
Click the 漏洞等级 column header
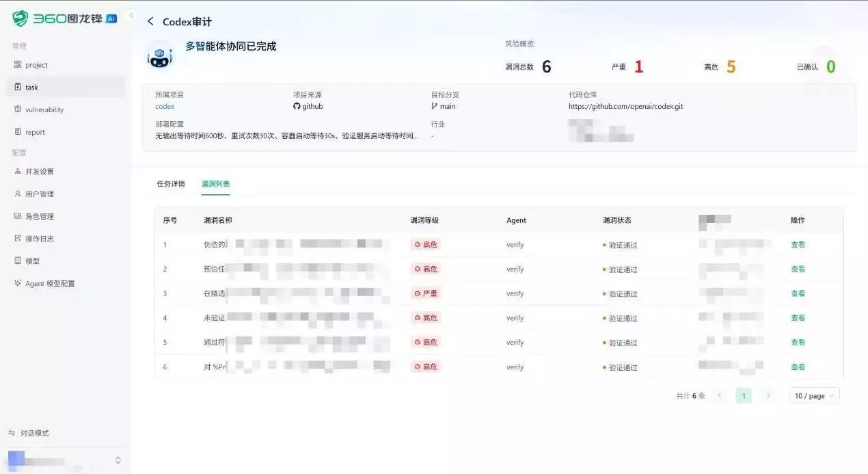[x=424, y=220]
